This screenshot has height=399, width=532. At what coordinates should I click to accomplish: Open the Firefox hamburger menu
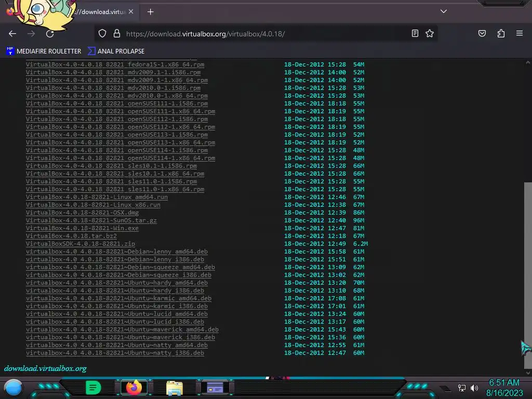[x=520, y=33]
